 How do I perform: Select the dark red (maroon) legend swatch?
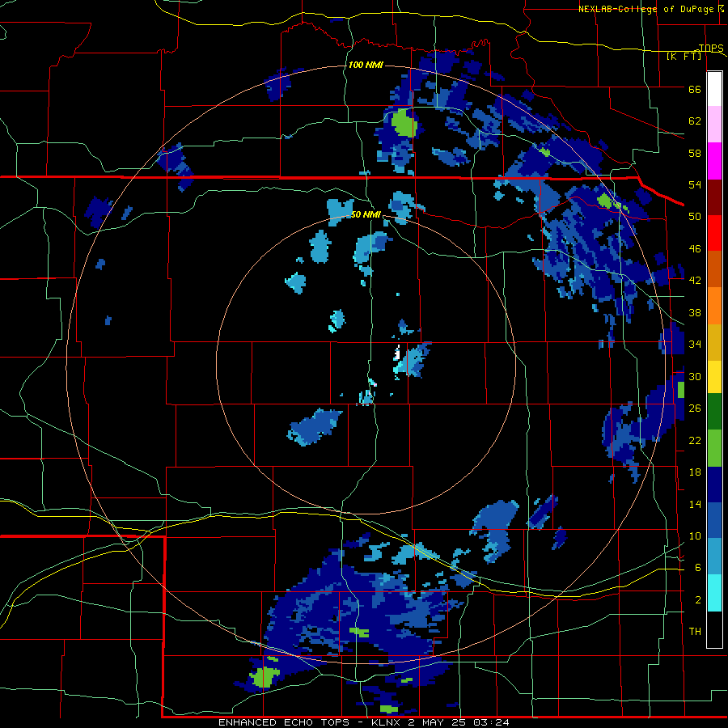pyautogui.click(x=714, y=197)
